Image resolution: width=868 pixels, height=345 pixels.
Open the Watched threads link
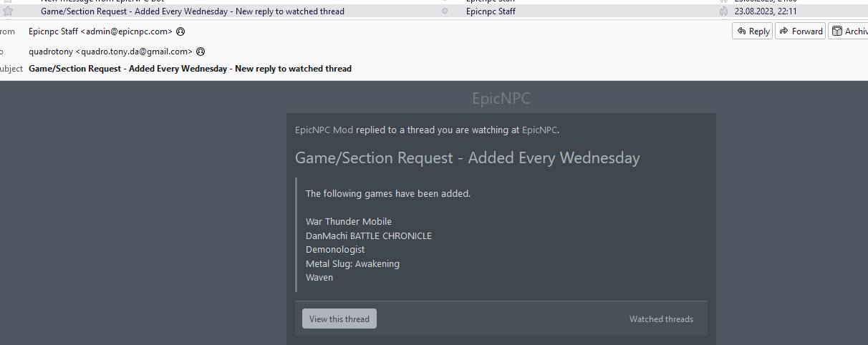661,319
